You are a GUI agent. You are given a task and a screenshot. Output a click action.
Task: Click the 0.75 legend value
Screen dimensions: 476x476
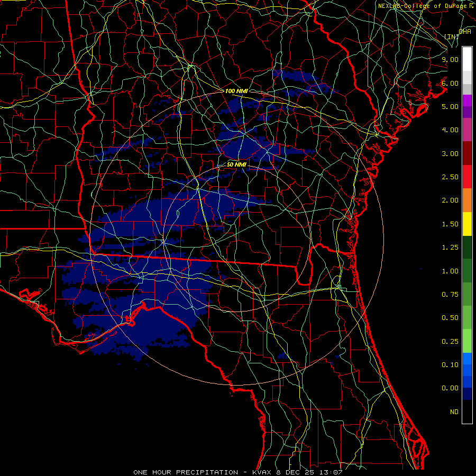coord(450,295)
